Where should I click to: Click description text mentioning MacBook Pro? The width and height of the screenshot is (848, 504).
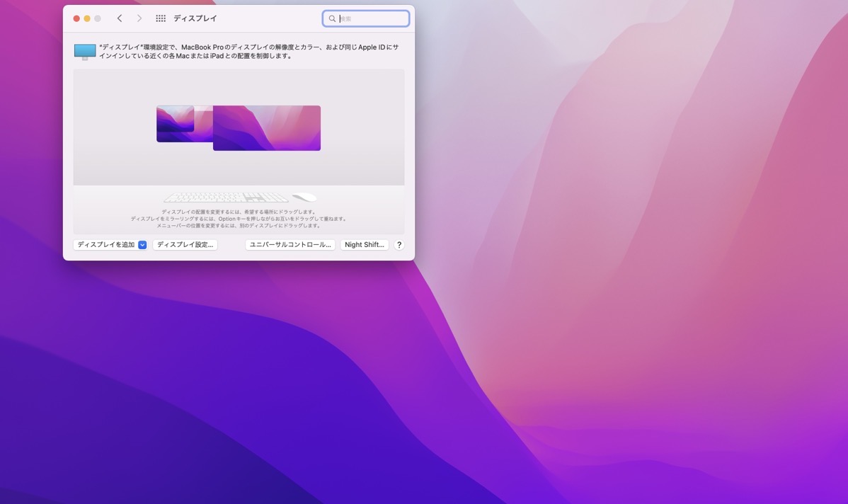[248, 52]
